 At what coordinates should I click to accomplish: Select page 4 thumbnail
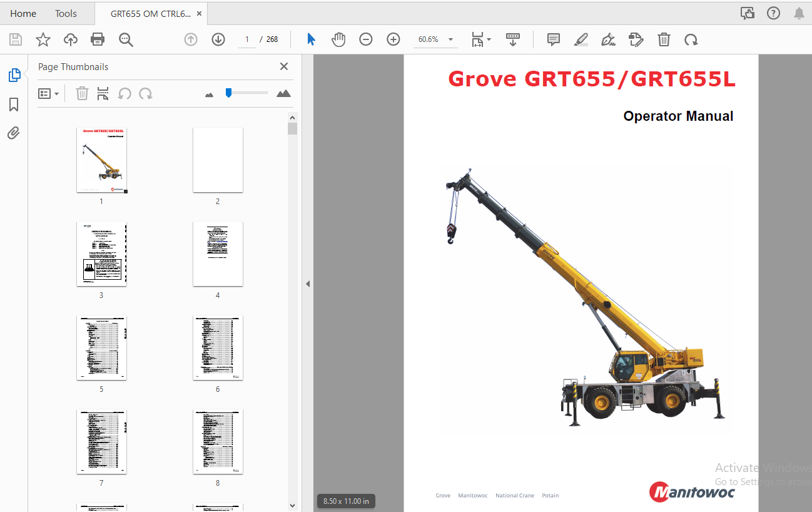point(218,254)
